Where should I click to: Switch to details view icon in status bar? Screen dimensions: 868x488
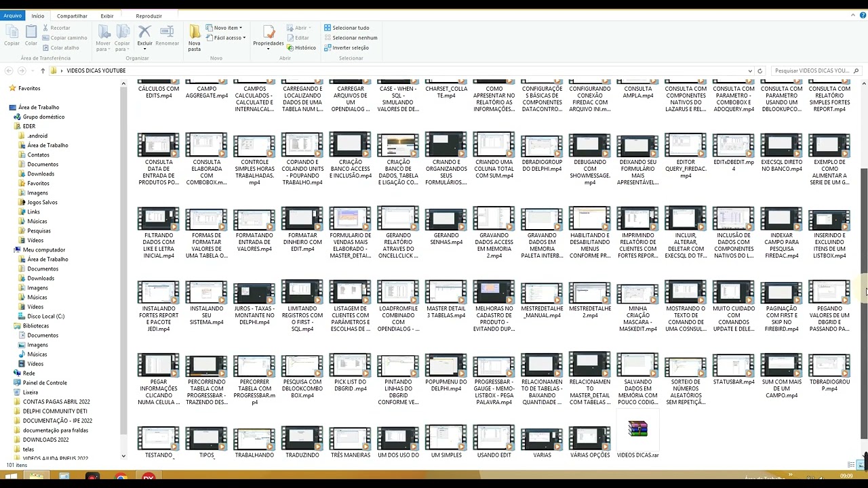point(851,465)
